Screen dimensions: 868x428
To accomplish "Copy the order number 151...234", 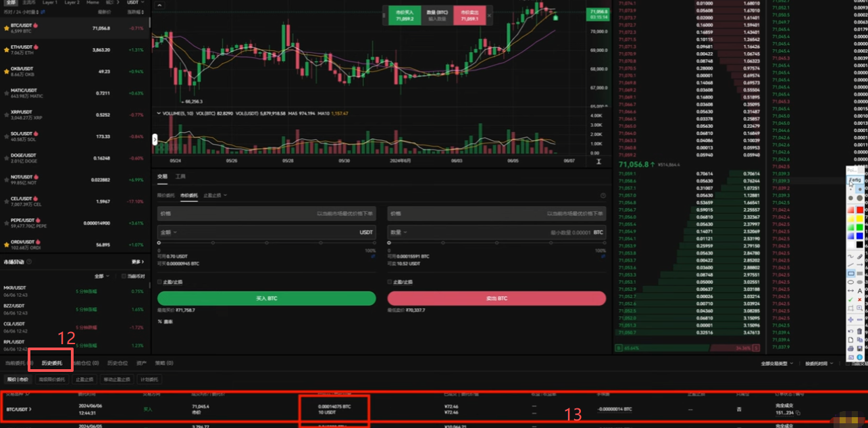I will [798, 412].
